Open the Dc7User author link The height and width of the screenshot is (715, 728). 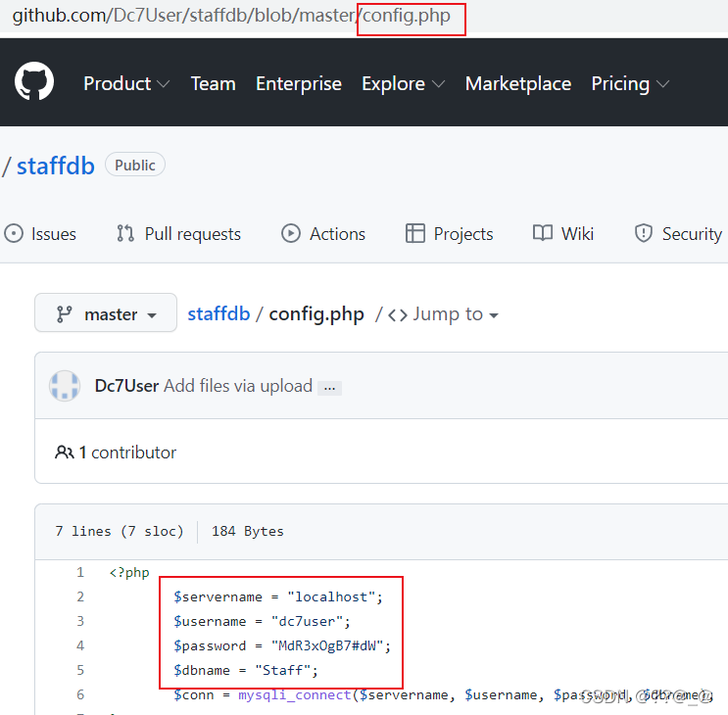[126, 386]
